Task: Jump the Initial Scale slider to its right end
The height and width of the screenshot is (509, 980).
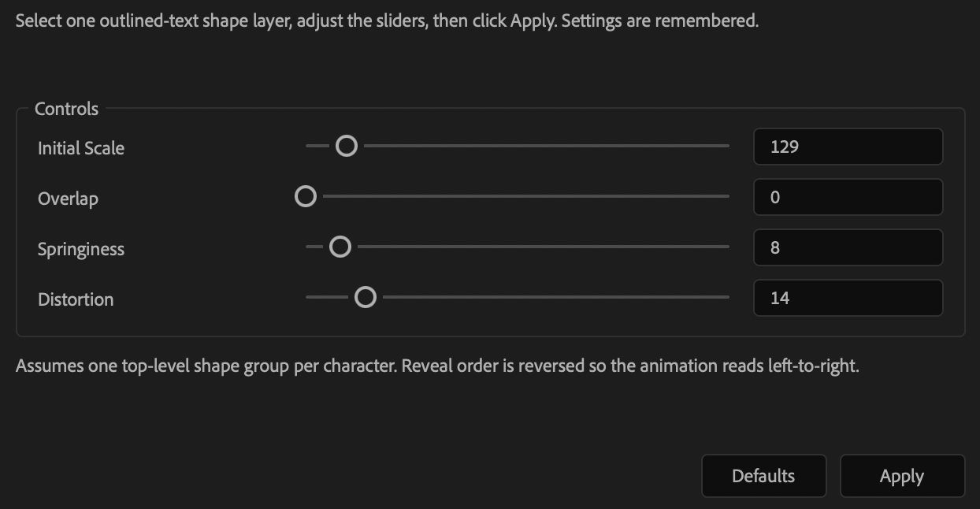Action: coord(727,146)
